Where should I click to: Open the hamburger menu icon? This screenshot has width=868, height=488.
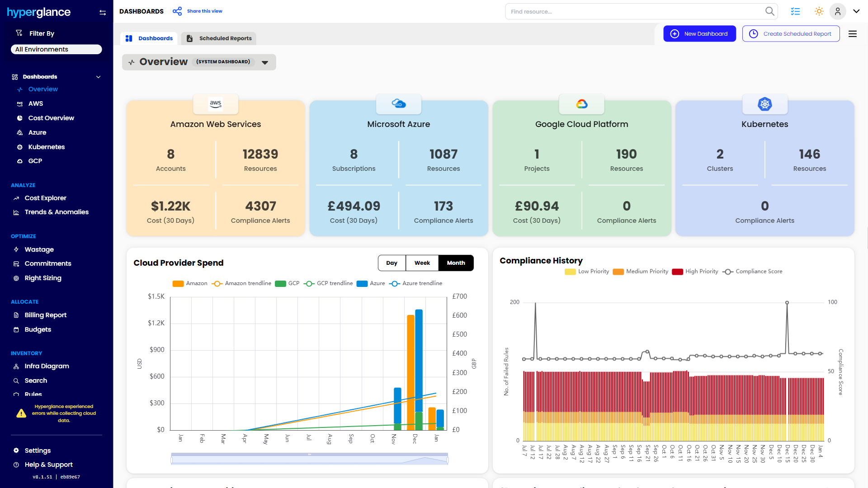click(x=853, y=34)
